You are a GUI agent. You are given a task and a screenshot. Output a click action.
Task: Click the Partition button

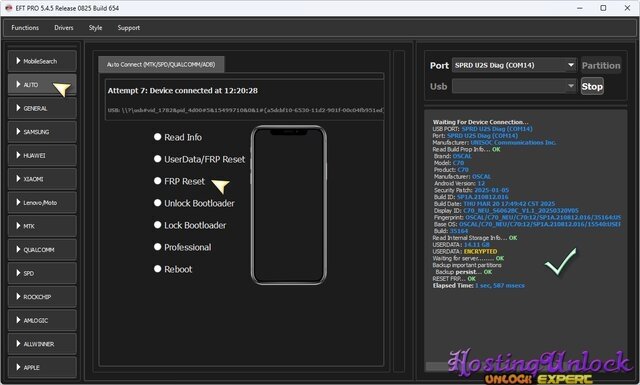601,65
